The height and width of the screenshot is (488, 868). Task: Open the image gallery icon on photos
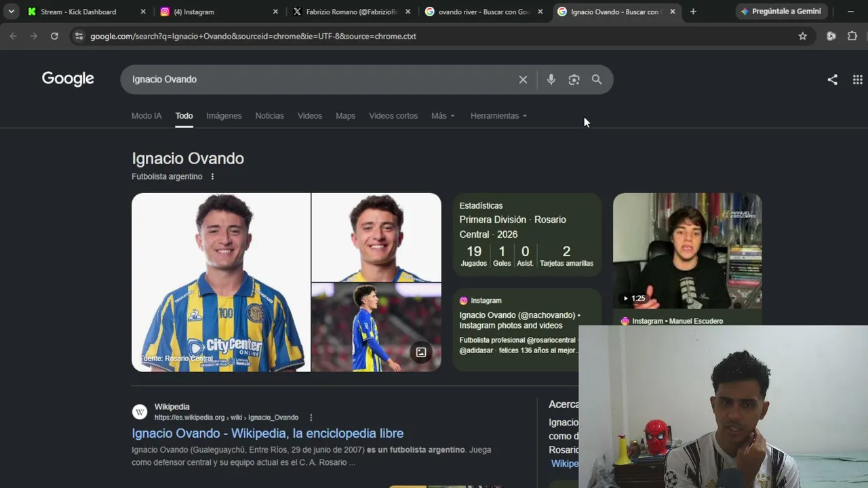click(x=421, y=352)
